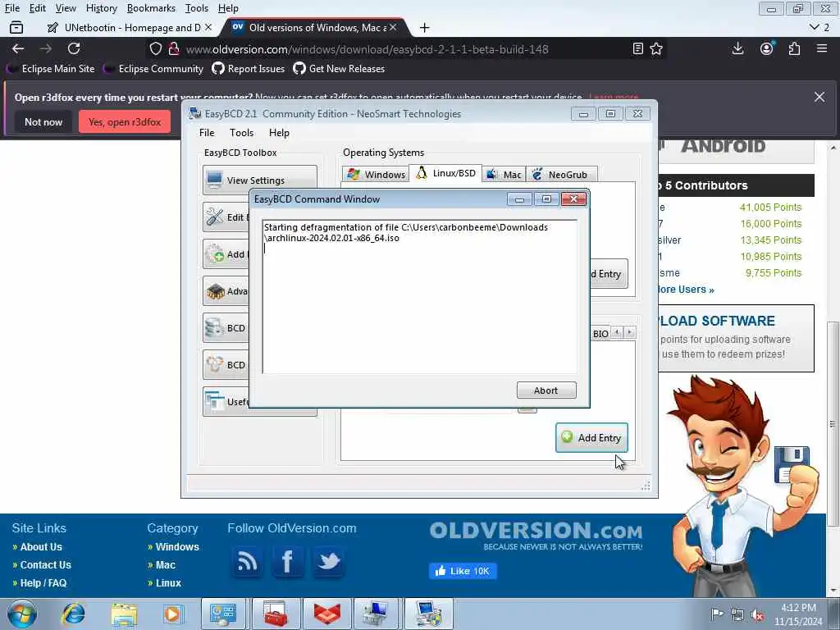Switch to the Mac tab in EasyBCD
The width and height of the screenshot is (840, 630).
(x=504, y=174)
